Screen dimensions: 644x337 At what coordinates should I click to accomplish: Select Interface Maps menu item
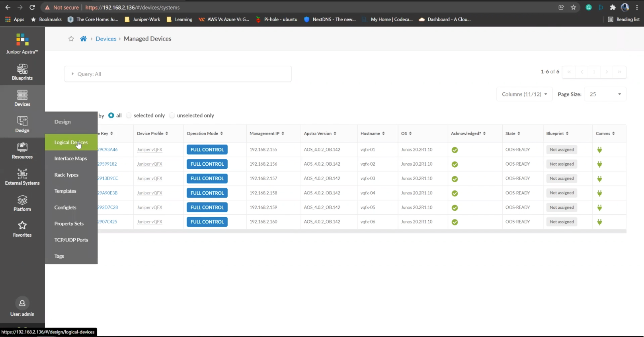(x=71, y=159)
